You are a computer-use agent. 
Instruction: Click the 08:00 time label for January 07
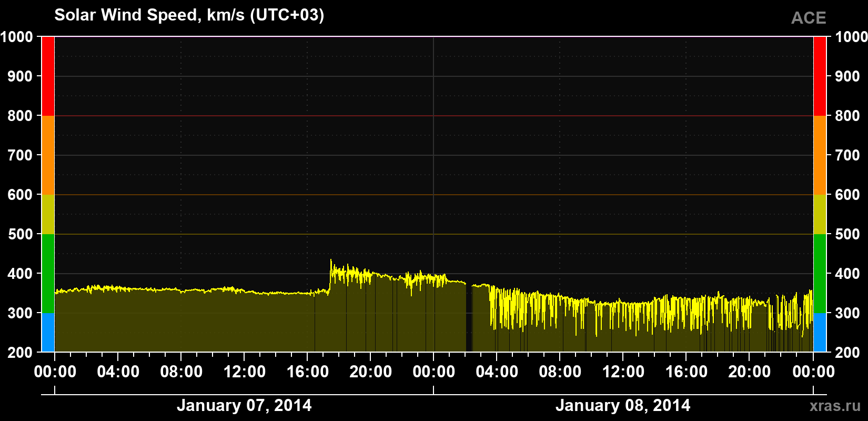181,372
